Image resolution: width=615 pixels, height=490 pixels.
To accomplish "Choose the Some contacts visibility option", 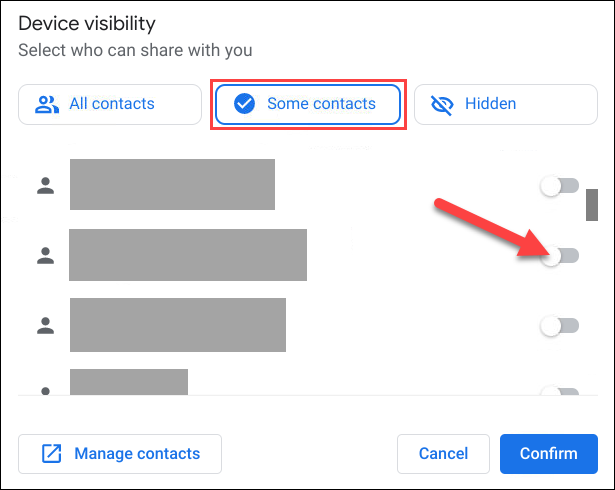I will click(305, 104).
